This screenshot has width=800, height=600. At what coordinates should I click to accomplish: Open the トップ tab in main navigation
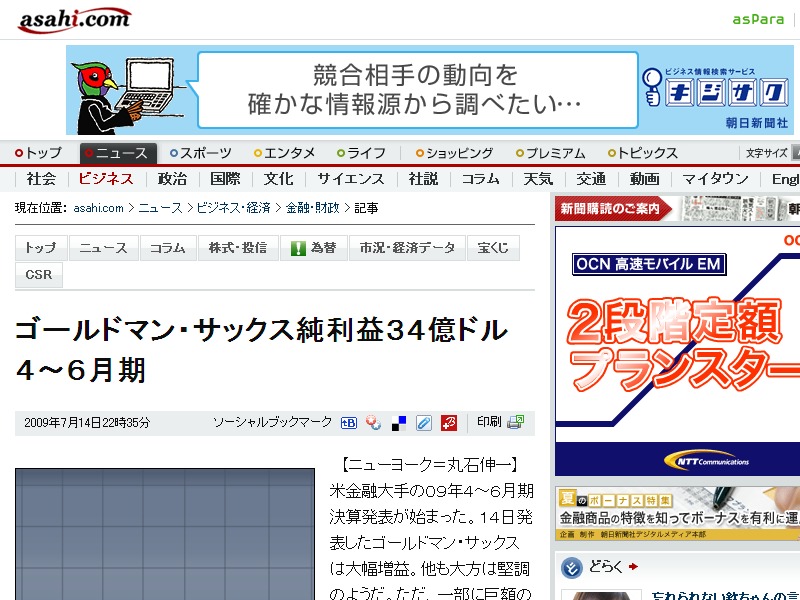pos(38,153)
